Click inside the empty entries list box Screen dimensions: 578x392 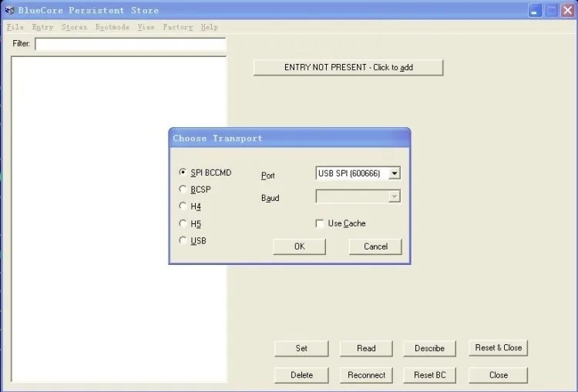119,219
